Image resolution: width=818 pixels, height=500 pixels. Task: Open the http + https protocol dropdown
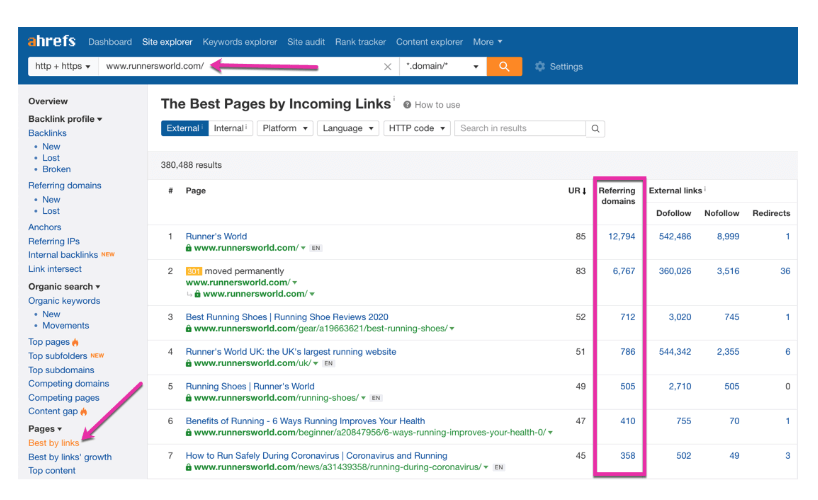coord(62,67)
